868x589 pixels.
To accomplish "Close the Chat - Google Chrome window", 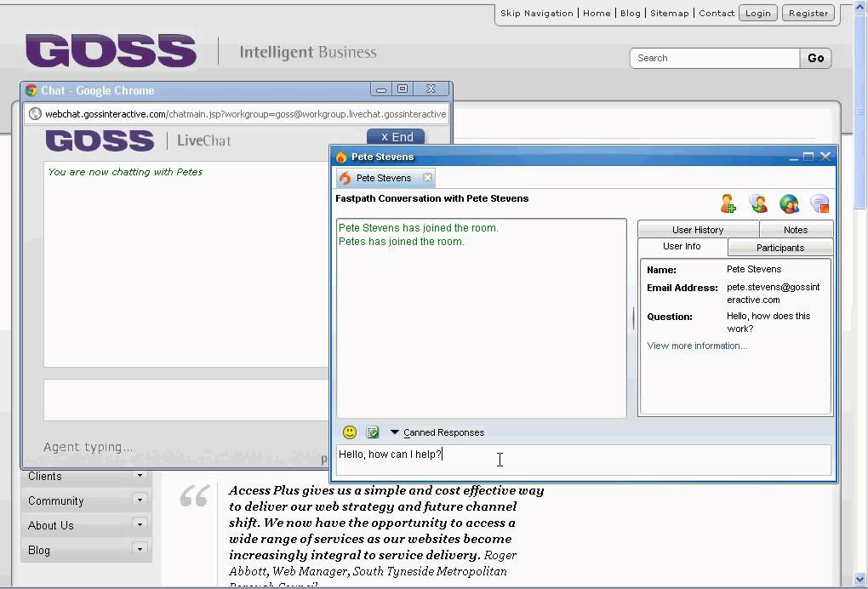I will tap(431, 89).
